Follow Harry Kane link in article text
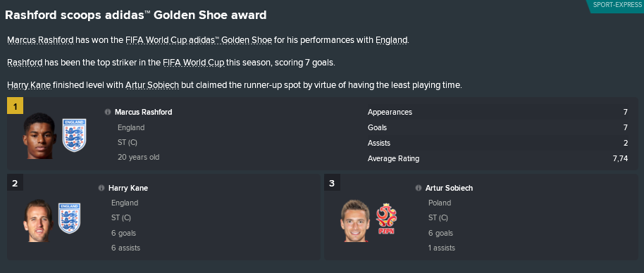This screenshot has width=644, height=273. (x=29, y=85)
